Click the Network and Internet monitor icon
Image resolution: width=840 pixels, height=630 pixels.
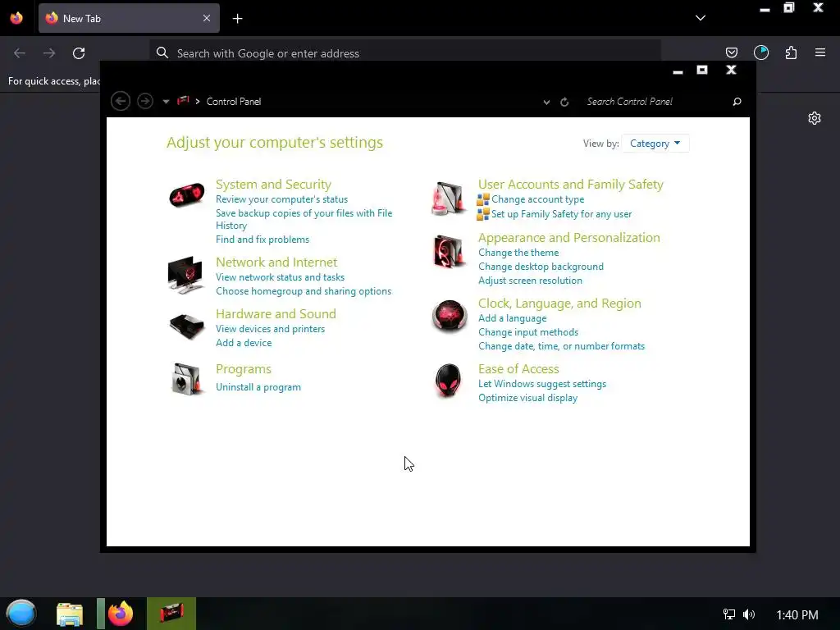(185, 275)
